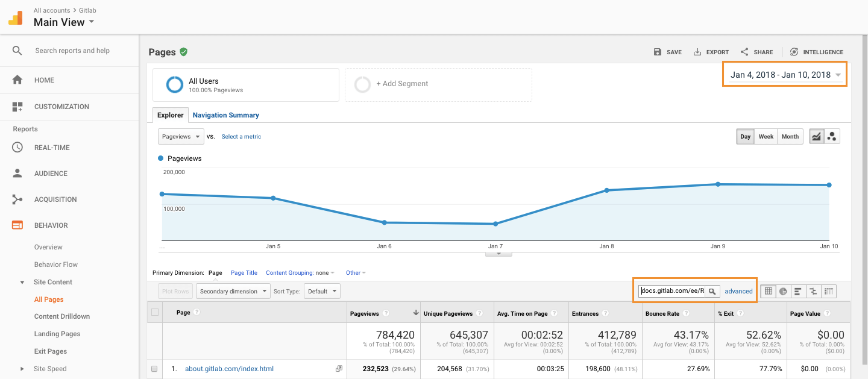The height and width of the screenshot is (379, 868).
Task: Select the Comparison table view
Action: pyautogui.click(x=813, y=291)
